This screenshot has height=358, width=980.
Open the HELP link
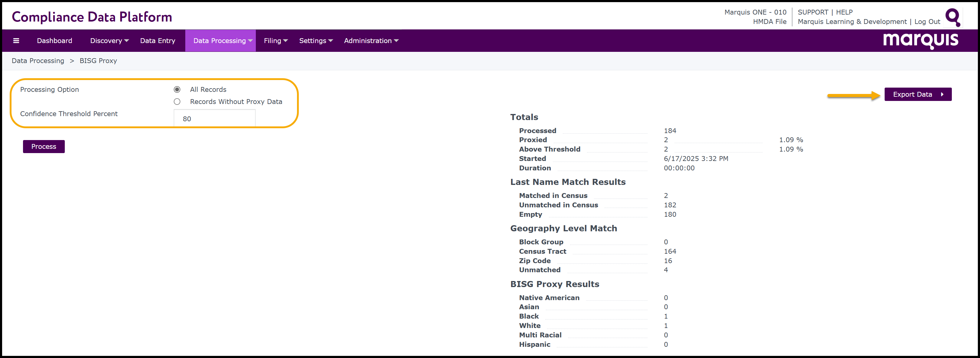coord(844,12)
